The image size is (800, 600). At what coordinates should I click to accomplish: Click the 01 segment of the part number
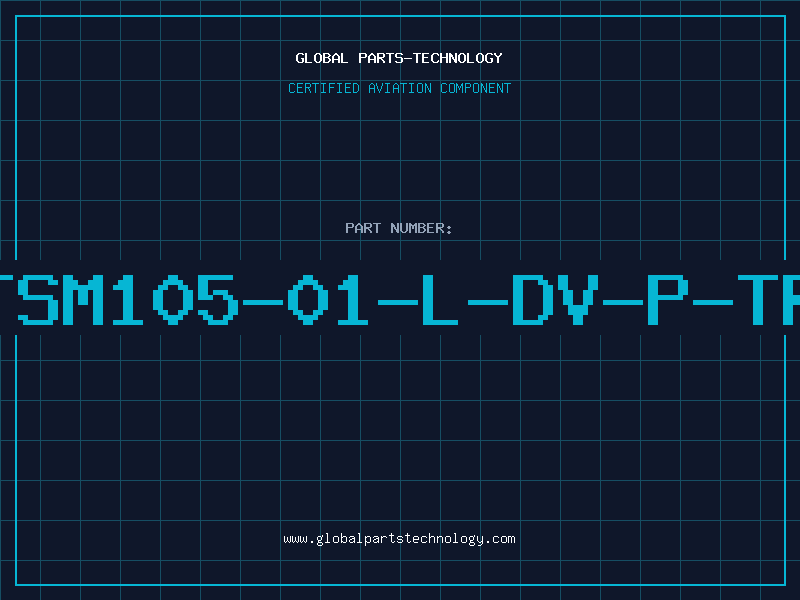coord(328,300)
